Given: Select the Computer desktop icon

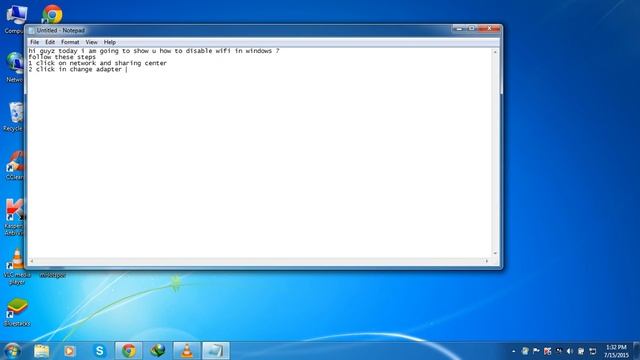Looking at the screenshot, I should pyautogui.click(x=14, y=20).
